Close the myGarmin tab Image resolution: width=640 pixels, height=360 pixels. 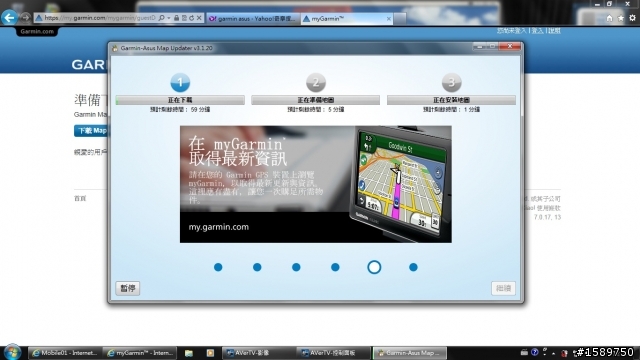[x=389, y=18]
